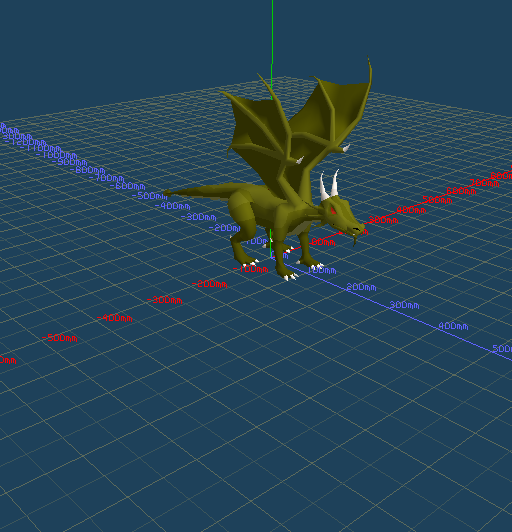Click the dragon's front foot white claws
The image size is (512, 532).
pos(290,277)
